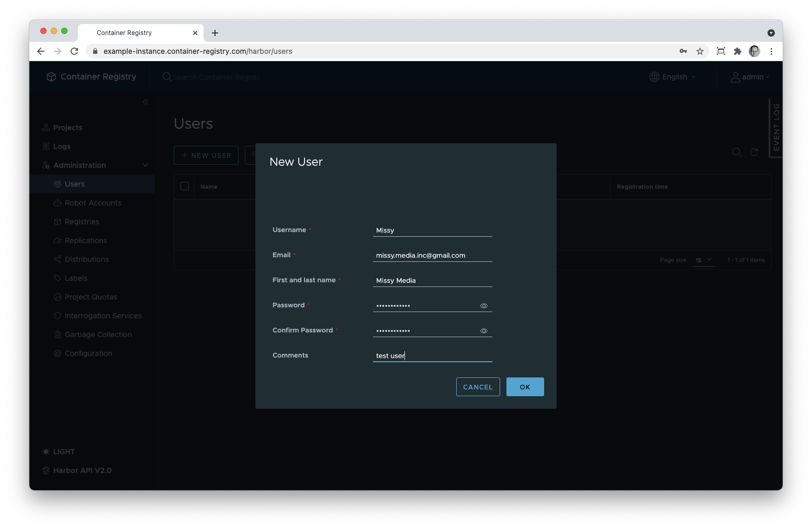Click the NEW USER button
Viewport: 812px width, 529px height.
(x=206, y=155)
